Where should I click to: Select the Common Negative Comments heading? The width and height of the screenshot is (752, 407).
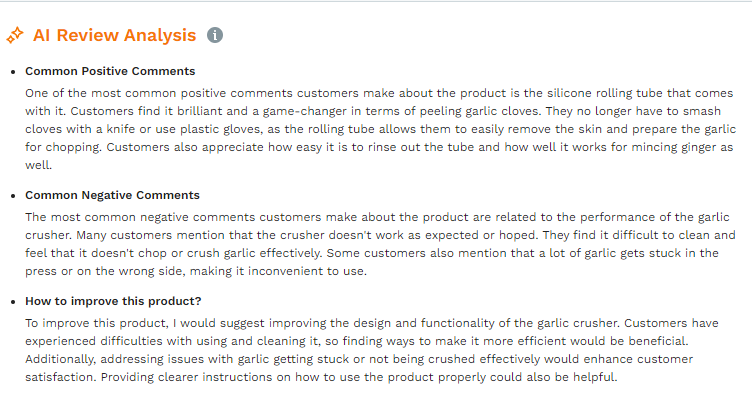(x=112, y=195)
